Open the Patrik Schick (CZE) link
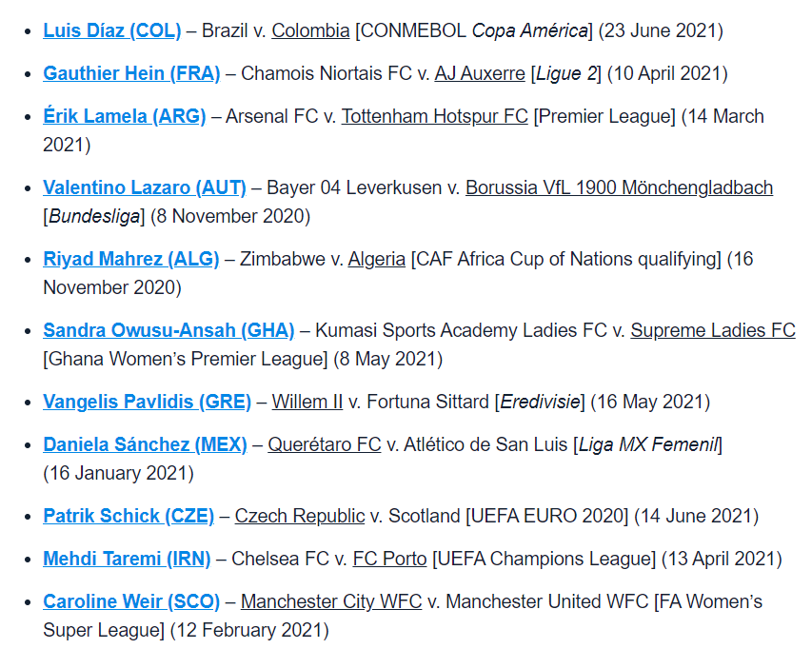812x649 pixels. pos(129,516)
